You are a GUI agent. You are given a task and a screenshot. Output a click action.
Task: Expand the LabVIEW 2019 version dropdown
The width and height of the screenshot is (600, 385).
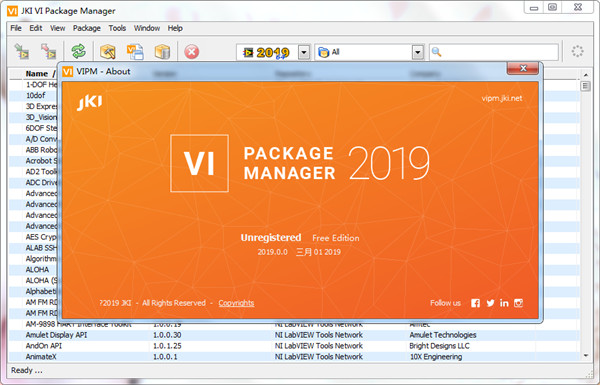304,52
